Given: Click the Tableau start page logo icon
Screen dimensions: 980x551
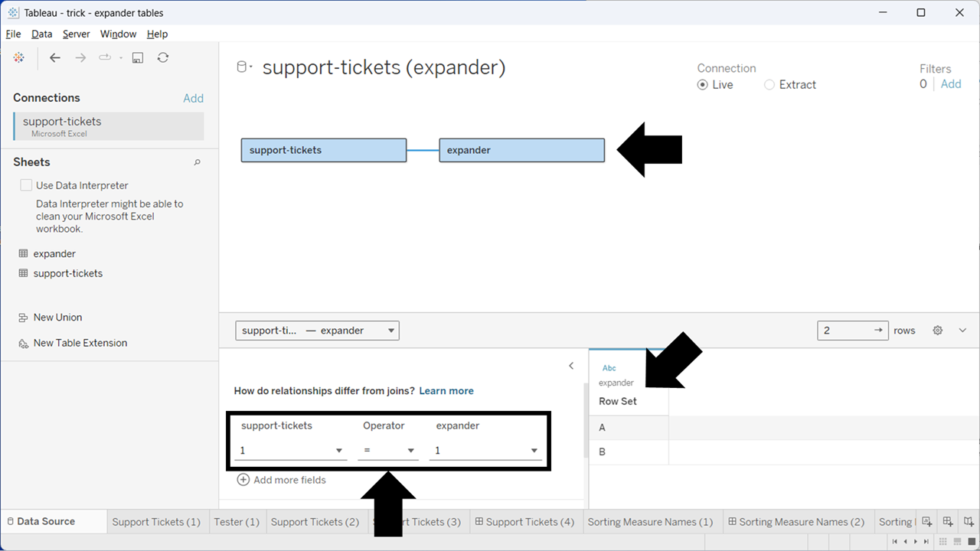Looking at the screenshot, I should point(19,58).
